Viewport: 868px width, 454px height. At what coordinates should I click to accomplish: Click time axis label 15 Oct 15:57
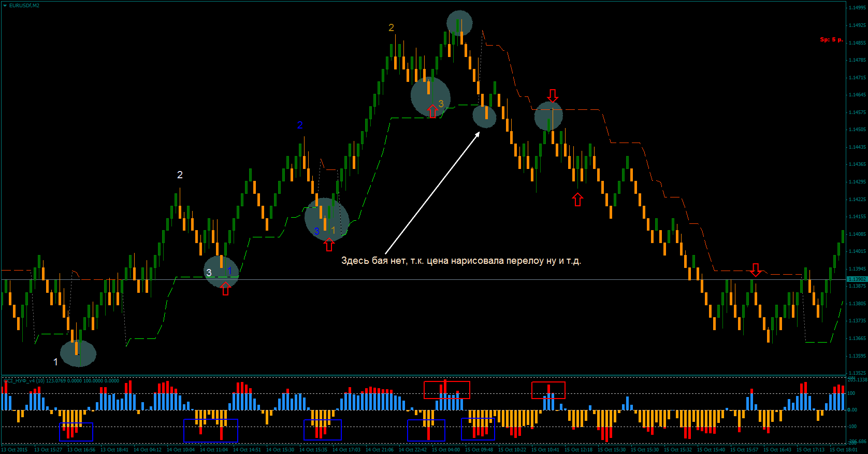tap(744, 450)
